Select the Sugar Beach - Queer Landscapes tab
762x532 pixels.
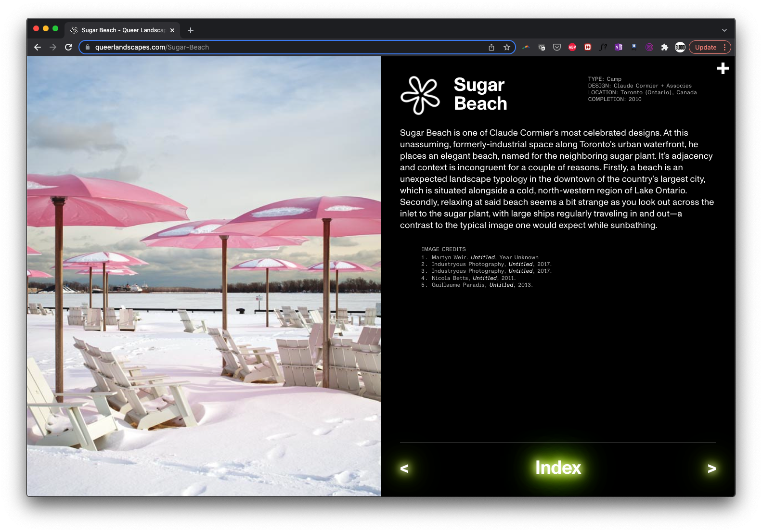[123, 30]
